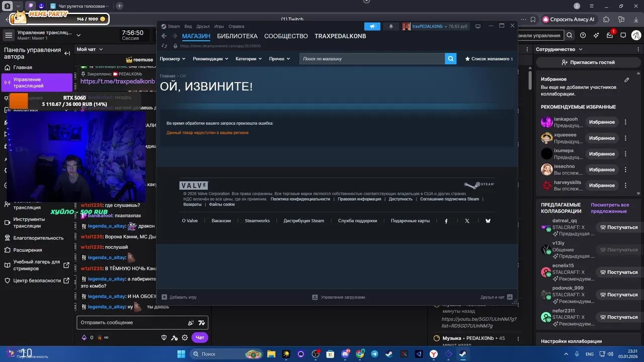This screenshot has width=644, height=362.
Task: Open Telegram from Windows taskbar
Action: pyautogui.click(x=374, y=354)
